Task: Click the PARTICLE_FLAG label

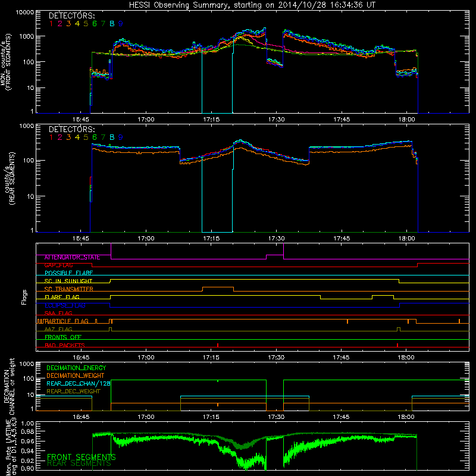Action: tap(67, 321)
